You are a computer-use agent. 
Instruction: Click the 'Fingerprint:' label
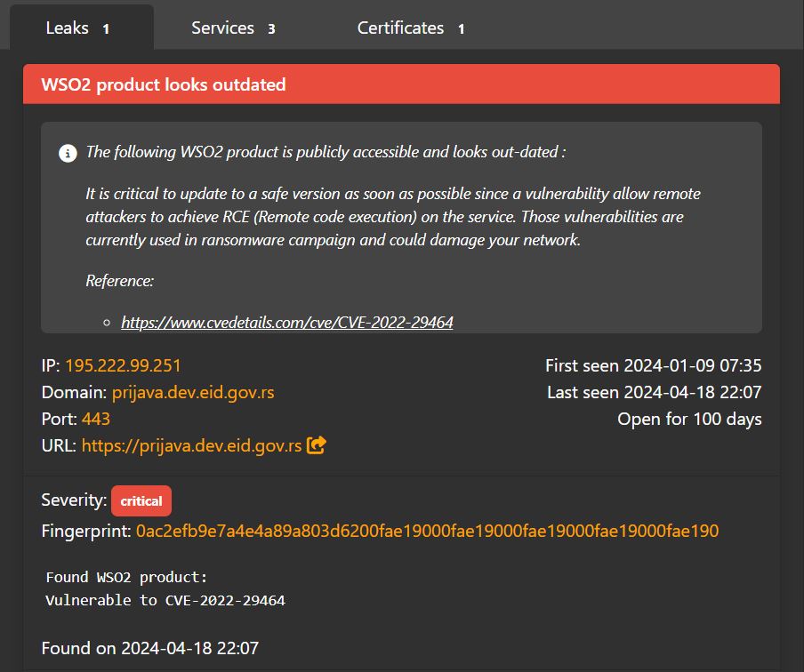[x=86, y=531]
